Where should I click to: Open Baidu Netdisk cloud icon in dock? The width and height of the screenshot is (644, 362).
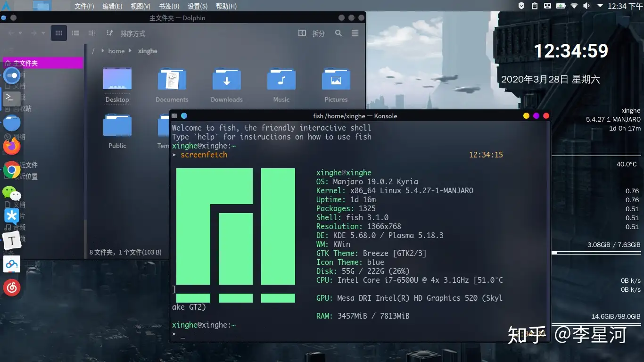coord(12,264)
